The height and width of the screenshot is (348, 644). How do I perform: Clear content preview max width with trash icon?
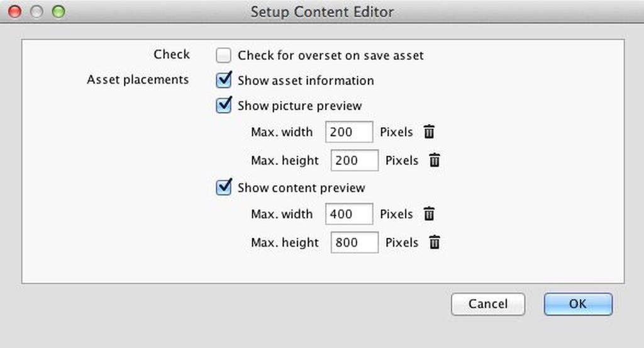[429, 214]
